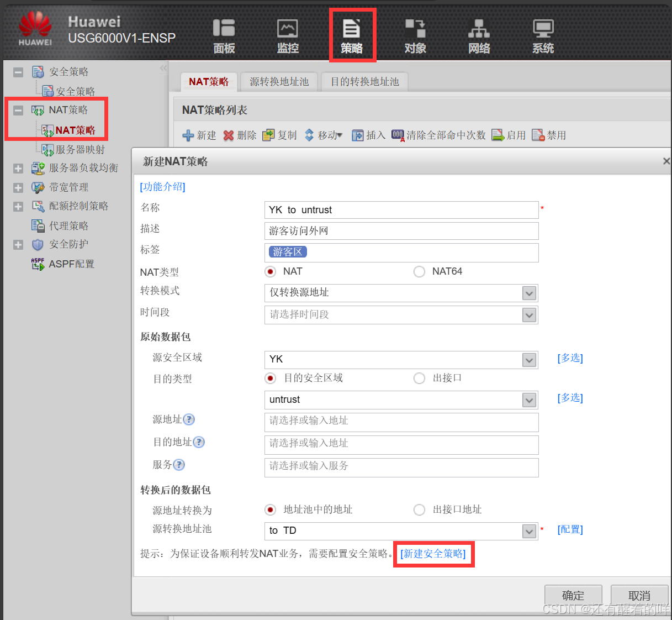Click the 带宽管理 icon in sidebar

click(38, 187)
